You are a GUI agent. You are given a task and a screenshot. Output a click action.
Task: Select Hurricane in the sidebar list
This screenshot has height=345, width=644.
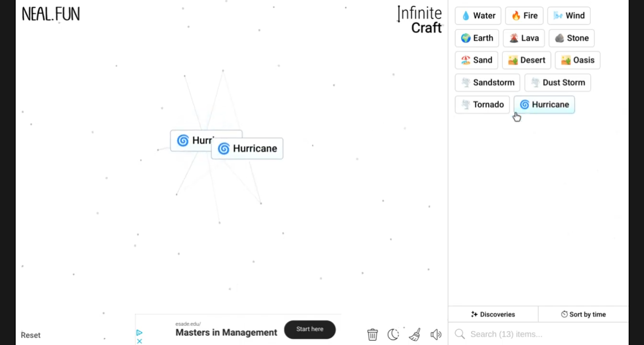[x=544, y=105]
